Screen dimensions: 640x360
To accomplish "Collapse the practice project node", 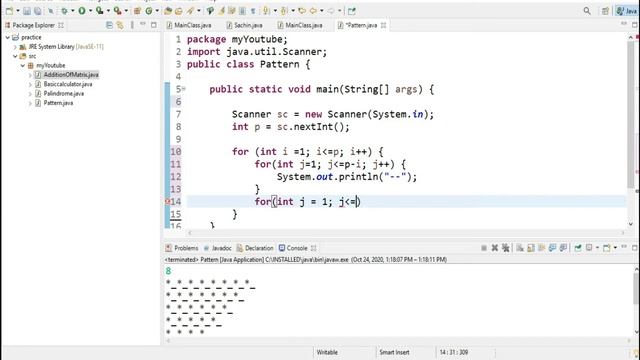I will pyautogui.click(x=8, y=37).
